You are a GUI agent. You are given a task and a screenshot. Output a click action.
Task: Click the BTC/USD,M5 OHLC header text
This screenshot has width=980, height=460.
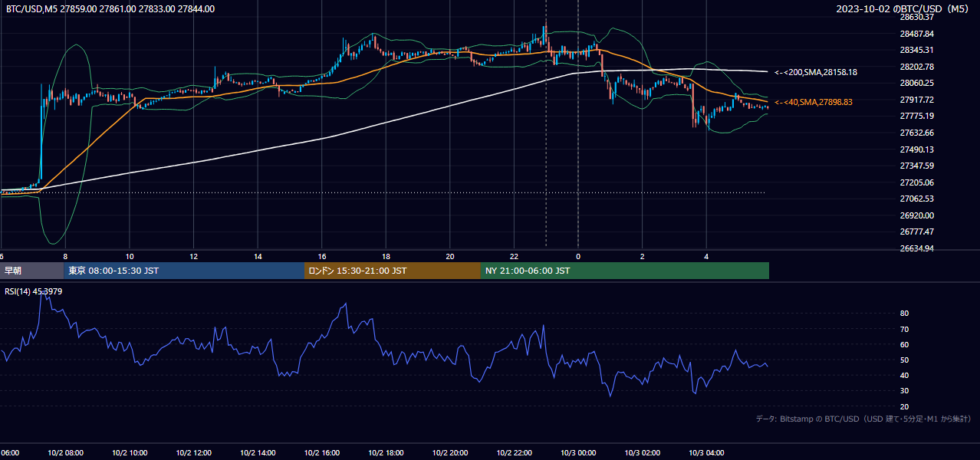(110, 9)
